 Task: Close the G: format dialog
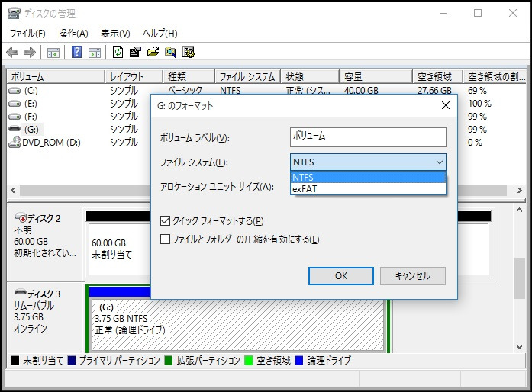[446, 105]
